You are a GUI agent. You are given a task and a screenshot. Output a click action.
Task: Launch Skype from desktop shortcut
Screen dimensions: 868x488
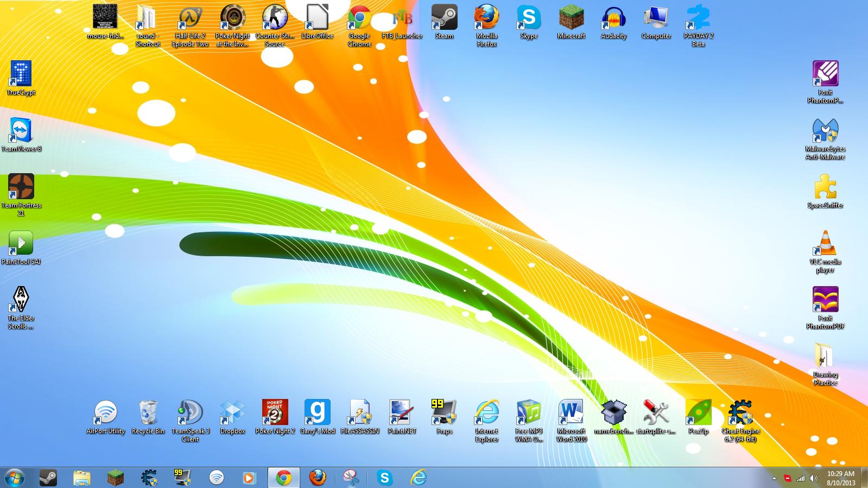point(529,22)
